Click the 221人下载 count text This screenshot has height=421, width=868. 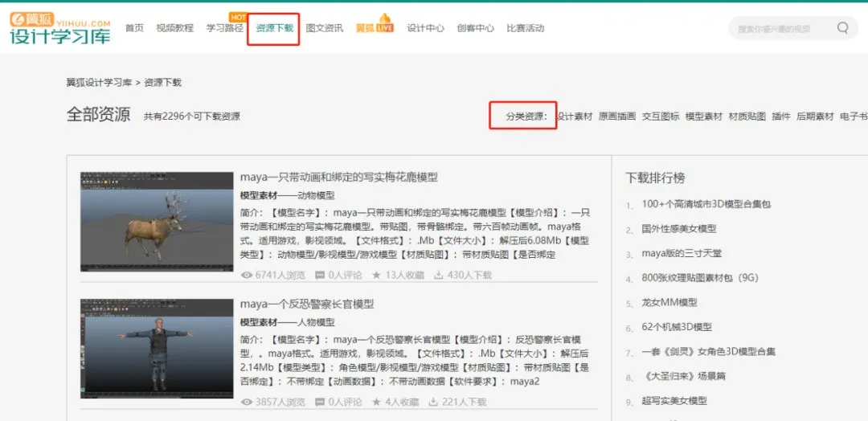pos(465,403)
